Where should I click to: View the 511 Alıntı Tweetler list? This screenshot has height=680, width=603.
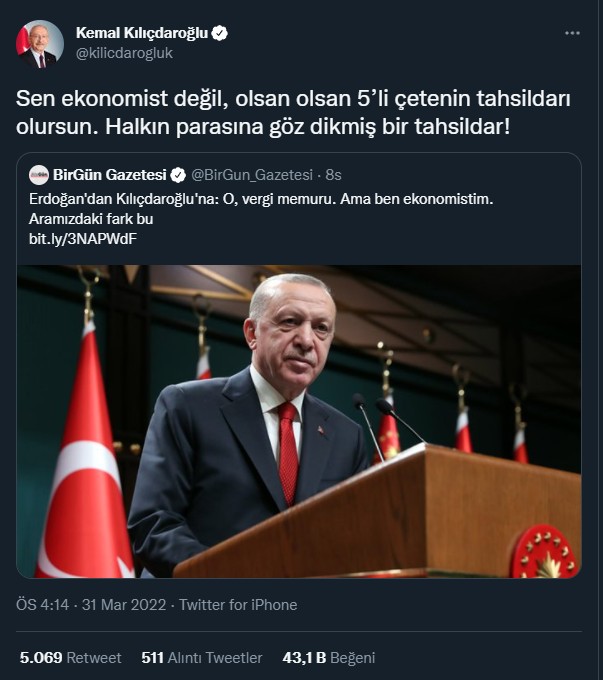tap(202, 658)
